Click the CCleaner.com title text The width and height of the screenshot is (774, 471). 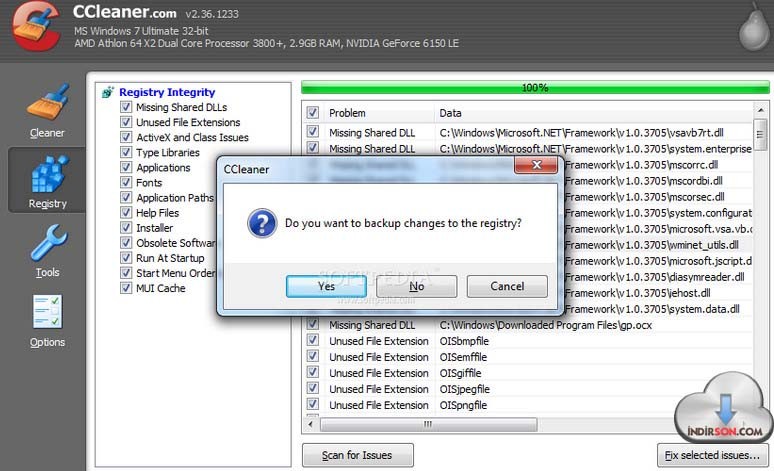(x=124, y=12)
